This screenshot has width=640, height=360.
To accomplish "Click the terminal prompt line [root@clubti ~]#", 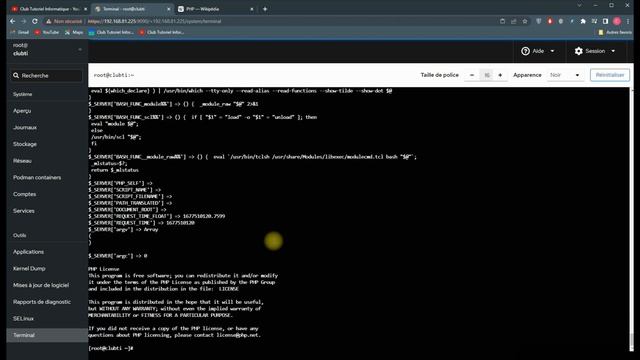I will tap(111, 348).
